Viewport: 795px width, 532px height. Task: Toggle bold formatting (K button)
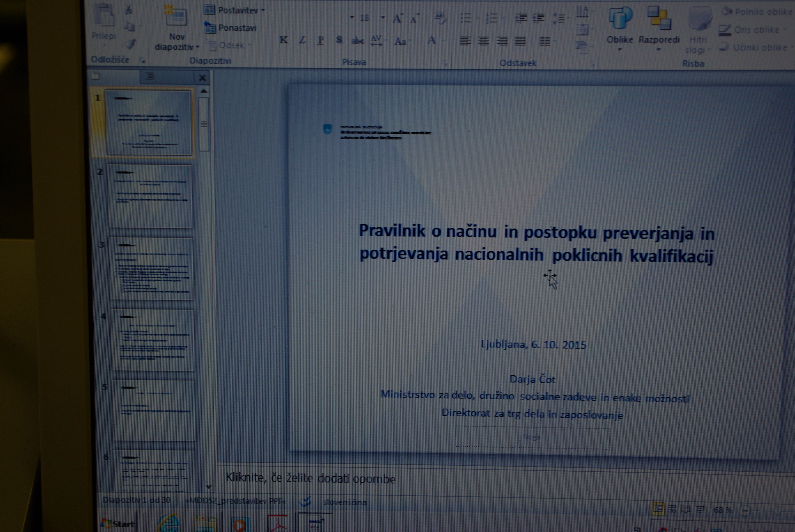coord(283,40)
